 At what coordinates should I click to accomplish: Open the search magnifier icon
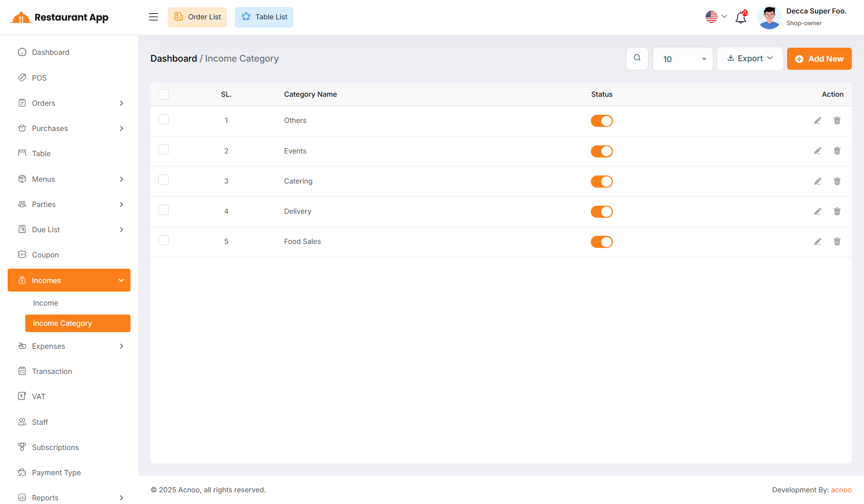click(x=637, y=58)
